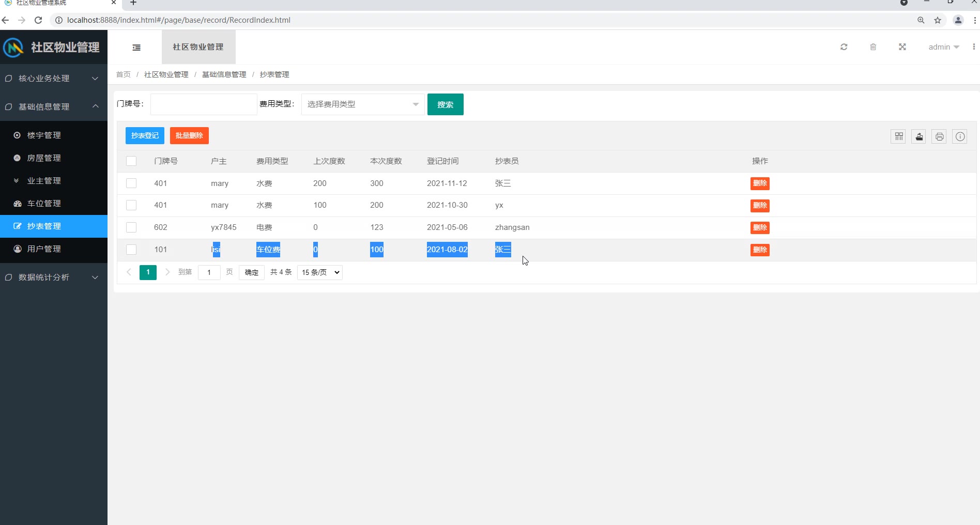Image resolution: width=980 pixels, height=525 pixels.
Task: Go to next table page arrow
Action: pyautogui.click(x=167, y=272)
